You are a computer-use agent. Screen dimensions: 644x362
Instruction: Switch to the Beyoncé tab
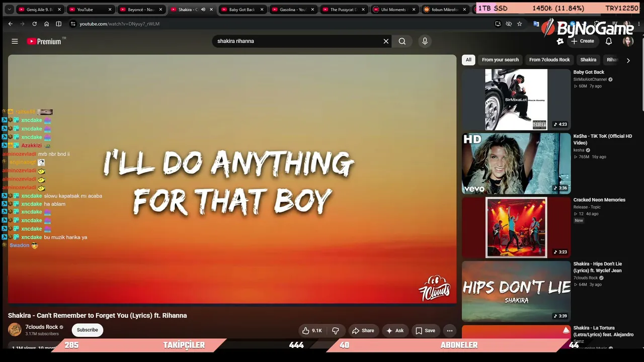click(141, 10)
